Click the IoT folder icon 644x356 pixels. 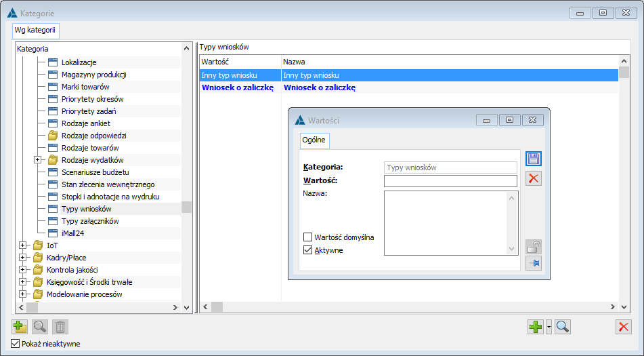click(x=38, y=245)
